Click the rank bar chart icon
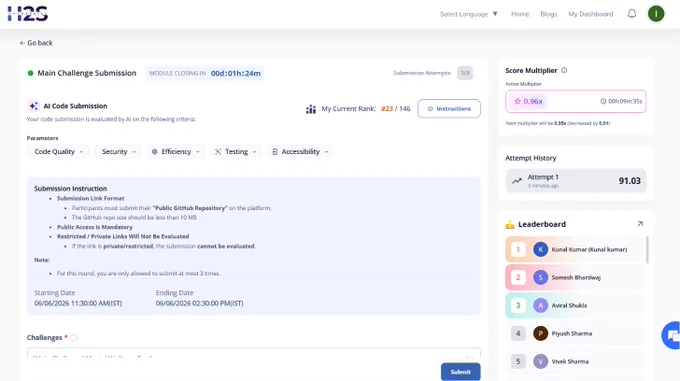Screen dimensions: 680x381 click(x=311, y=109)
